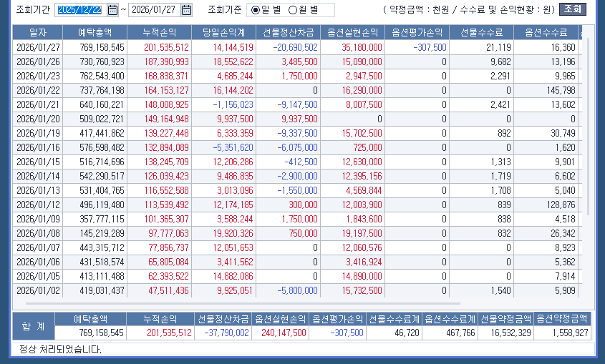Click the end date field 2026/01/27
The image size is (605, 364).
154,9
